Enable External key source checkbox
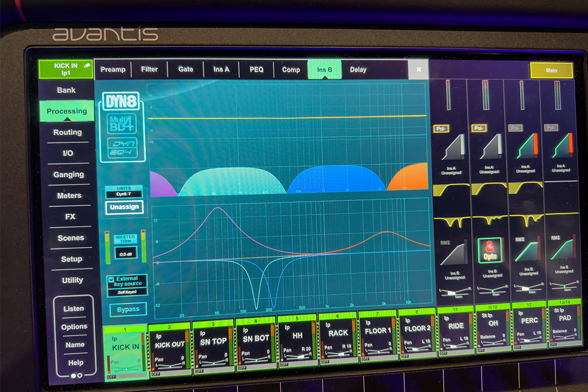This screenshot has width=588, height=392. [111, 279]
